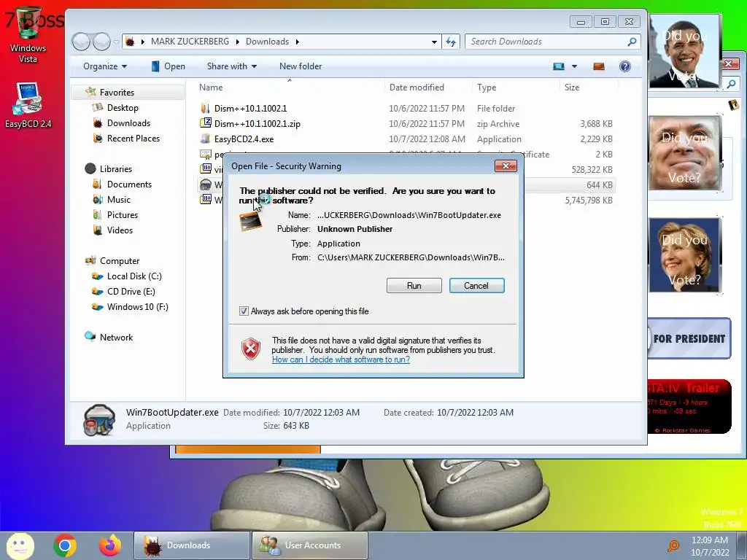Viewport: 747px width, 560px height.
Task: Open address bar history dropdown
Action: [x=434, y=42]
